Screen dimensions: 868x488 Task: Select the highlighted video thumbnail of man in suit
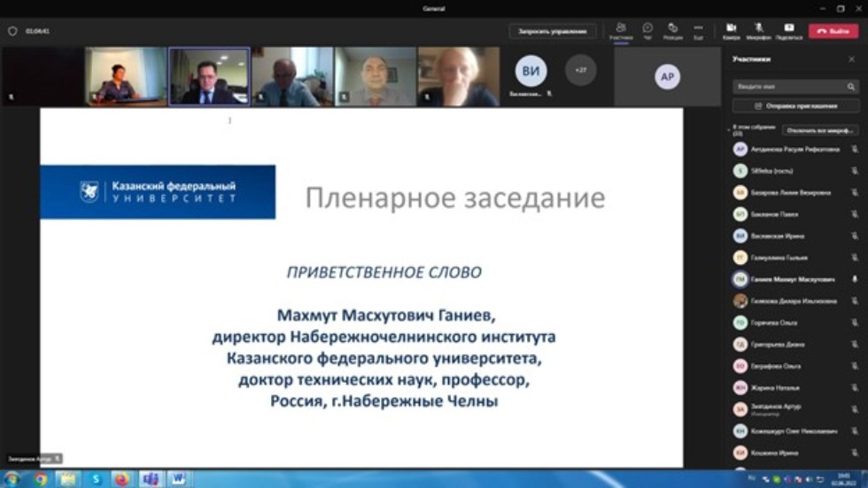coord(209,76)
